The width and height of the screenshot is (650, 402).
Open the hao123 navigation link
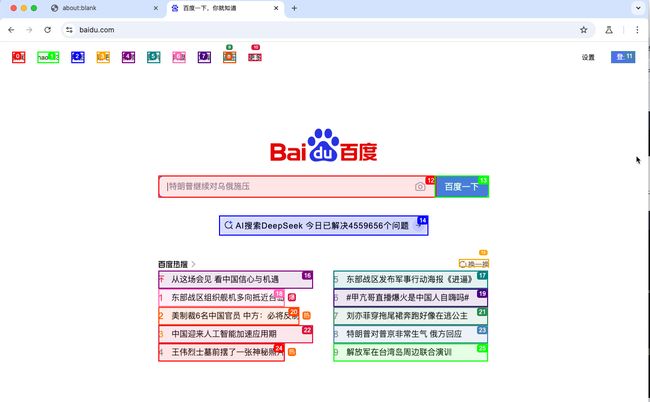(x=48, y=57)
